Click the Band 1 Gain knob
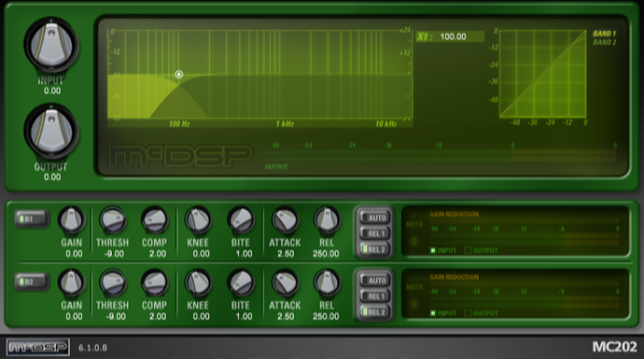 click(72, 219)
